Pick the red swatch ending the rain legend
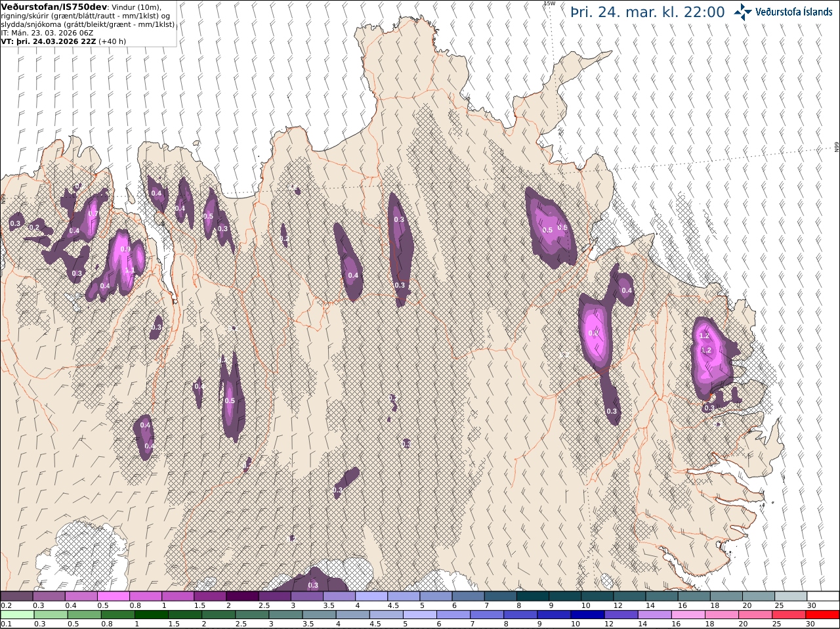This screenshot has width=840, height=629. coord(822,615)
